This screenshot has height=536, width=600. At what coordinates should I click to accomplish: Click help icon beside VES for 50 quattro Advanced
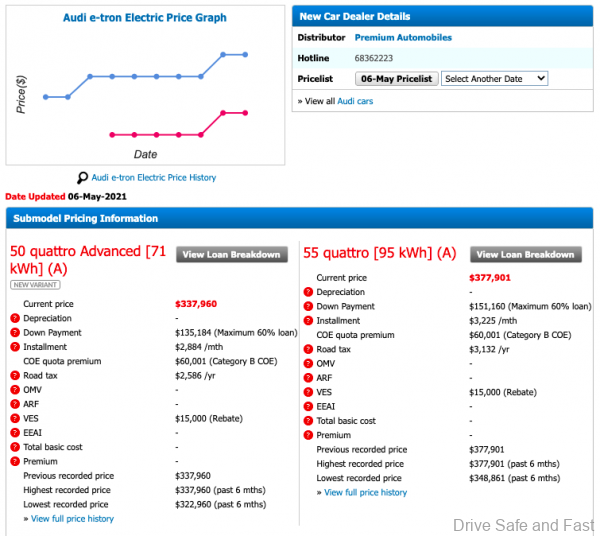click(15, 418)
